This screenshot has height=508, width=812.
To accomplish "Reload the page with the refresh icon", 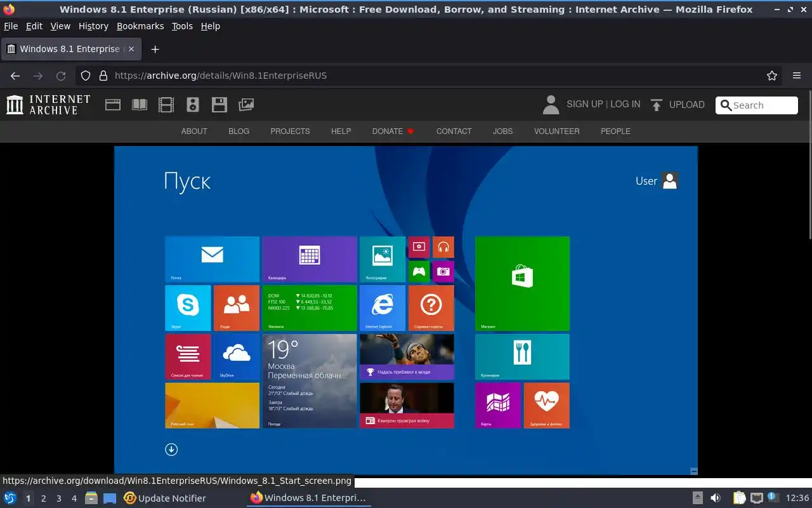I will [x=61, y=76].
